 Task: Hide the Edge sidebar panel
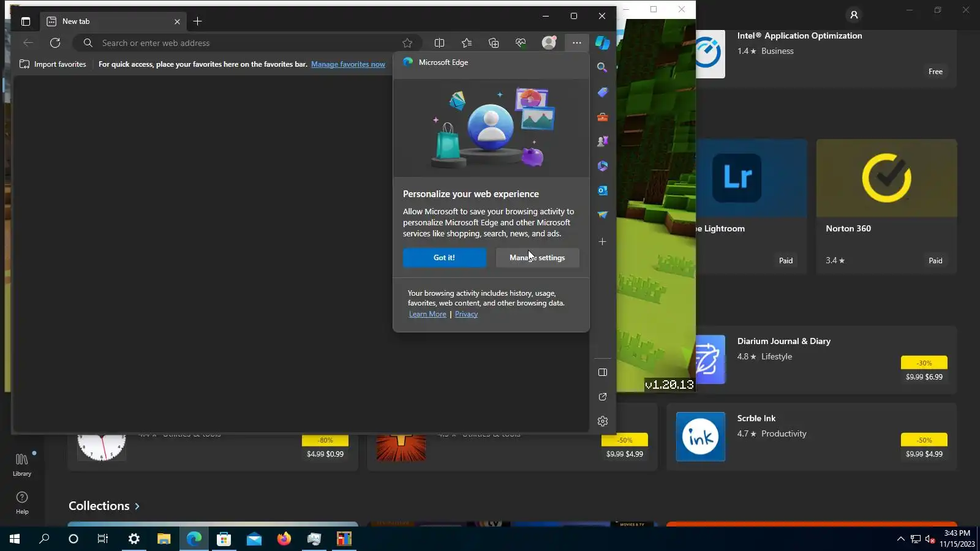click(x=603, y=372)
